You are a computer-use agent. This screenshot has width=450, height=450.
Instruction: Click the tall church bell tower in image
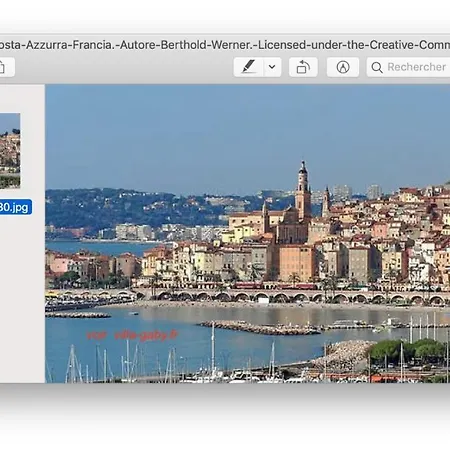pos(303,190)
